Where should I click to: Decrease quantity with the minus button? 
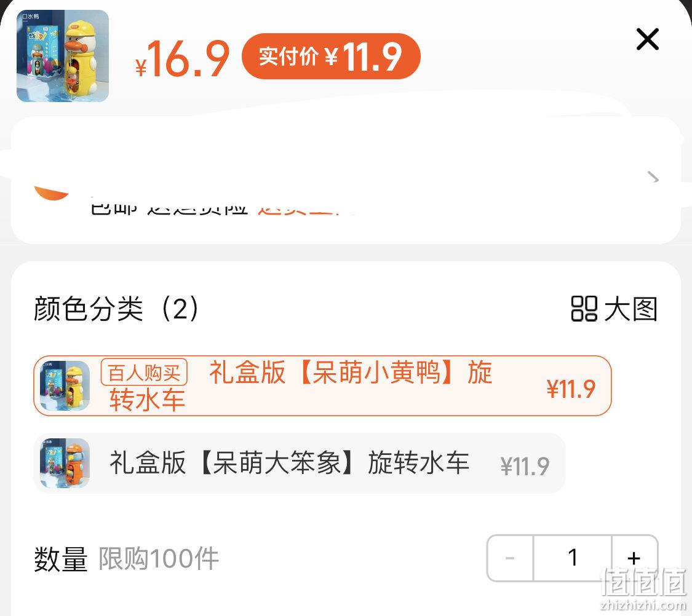coord(510,558)
